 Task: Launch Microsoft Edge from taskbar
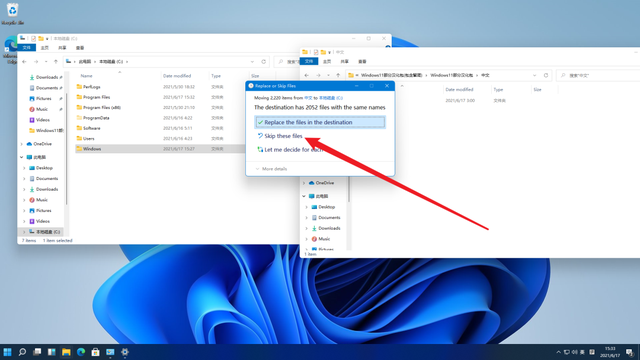pyautogui.click(x=81, y=352)
